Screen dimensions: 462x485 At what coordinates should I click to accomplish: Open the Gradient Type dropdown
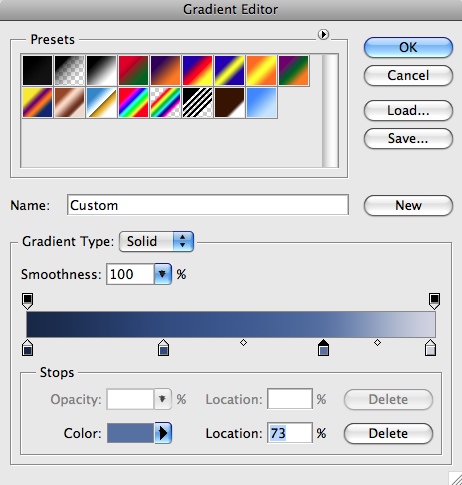(156, 241)
